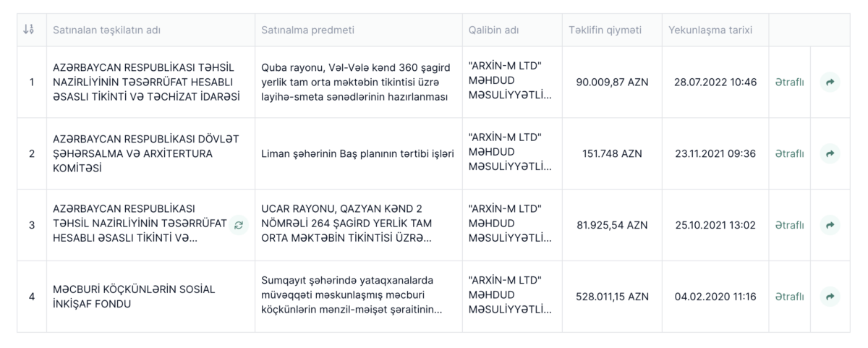
Task: Click the share arrow icon for row 3
Action: click(830, 225)
